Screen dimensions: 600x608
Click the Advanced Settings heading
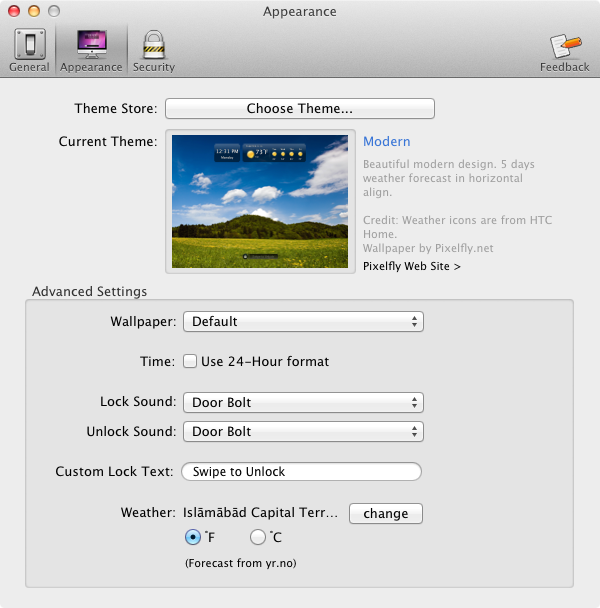(x=90, y=292)
